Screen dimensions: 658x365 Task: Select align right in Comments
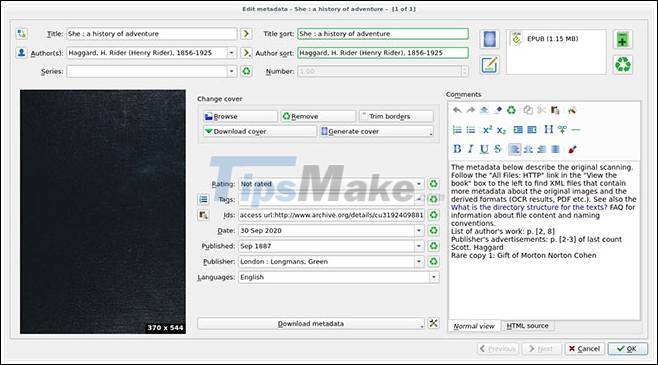point(542,149)
